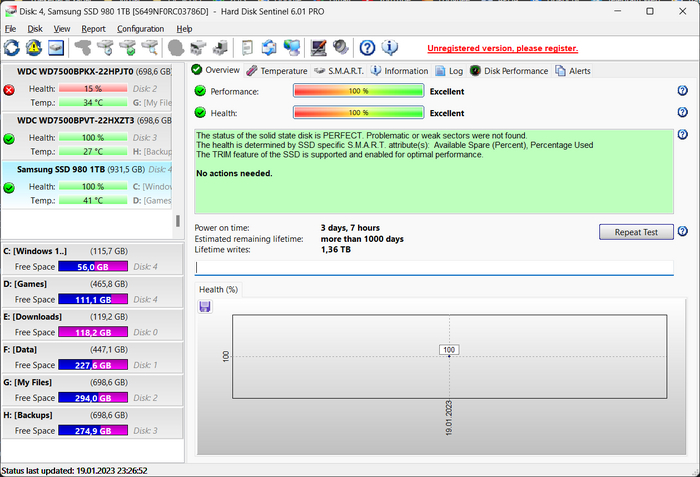Screen dimensions: 700x477
Task: Click the disk with green checkmark toolbar icon
Action: [127, 48]
